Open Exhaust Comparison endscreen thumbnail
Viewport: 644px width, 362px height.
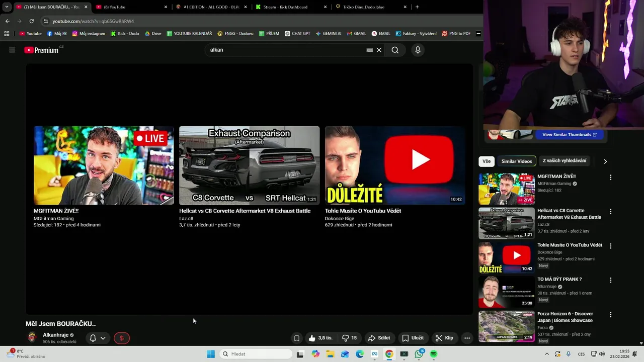(x=250, y=165)
